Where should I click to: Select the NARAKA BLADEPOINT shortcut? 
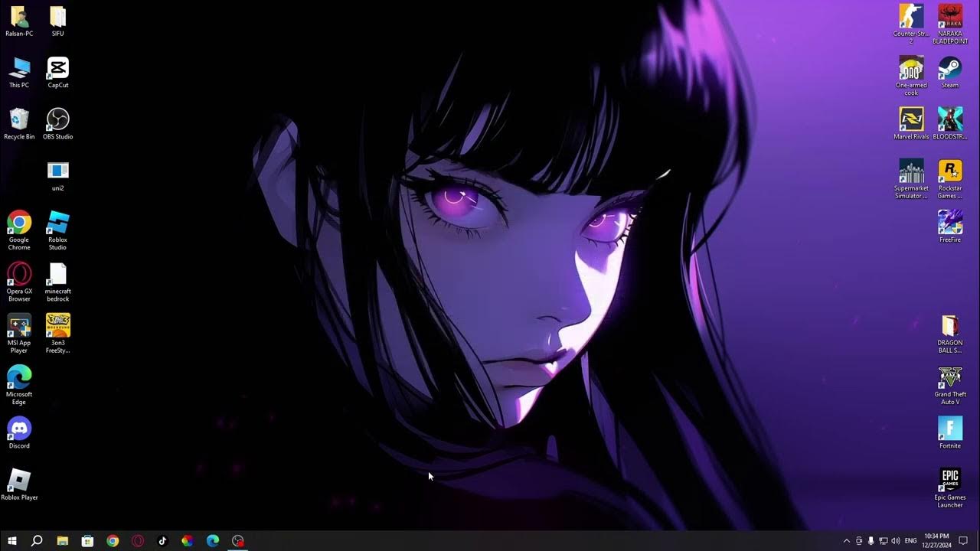pyautogui.click(x=950, y=24)
